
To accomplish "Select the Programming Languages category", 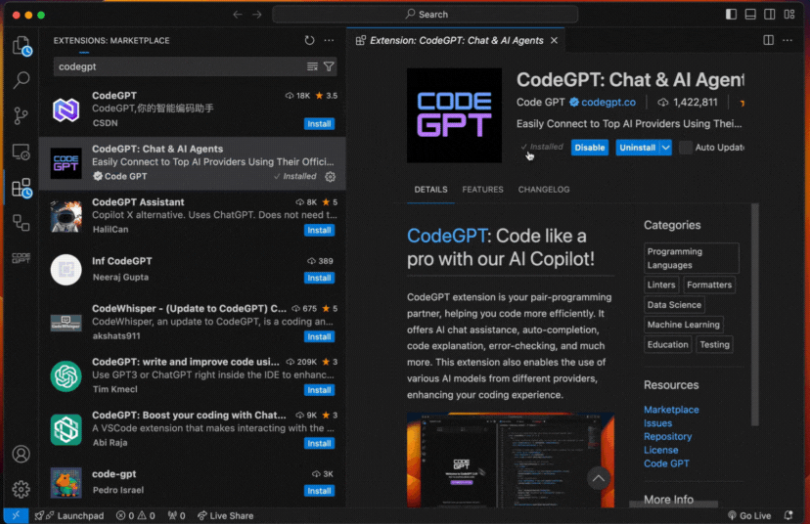I will (x=691, y=258).
